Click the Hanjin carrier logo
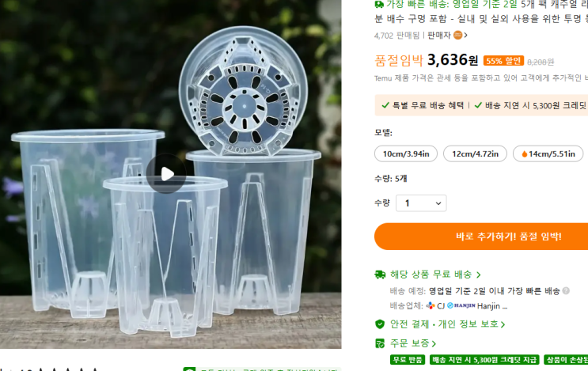Image resolution: width=588 pixels, height=371 pixels. click(x=461, y=305)
